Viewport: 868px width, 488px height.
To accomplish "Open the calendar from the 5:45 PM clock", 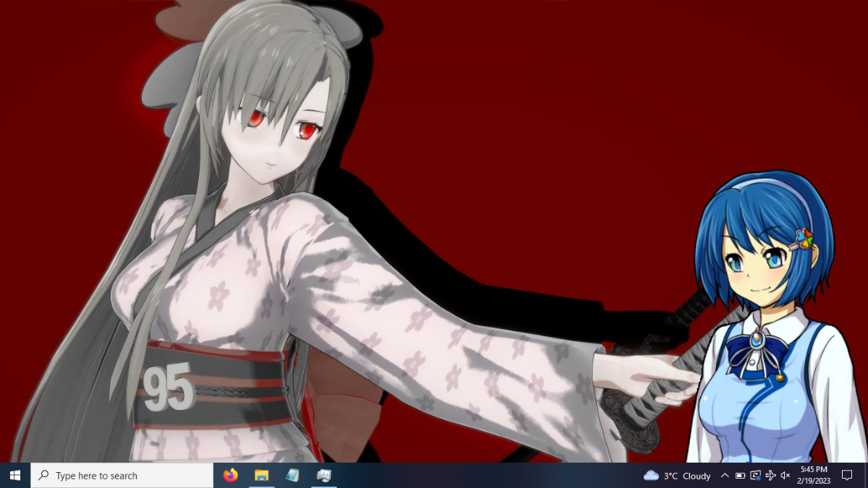I will [814, 475].
